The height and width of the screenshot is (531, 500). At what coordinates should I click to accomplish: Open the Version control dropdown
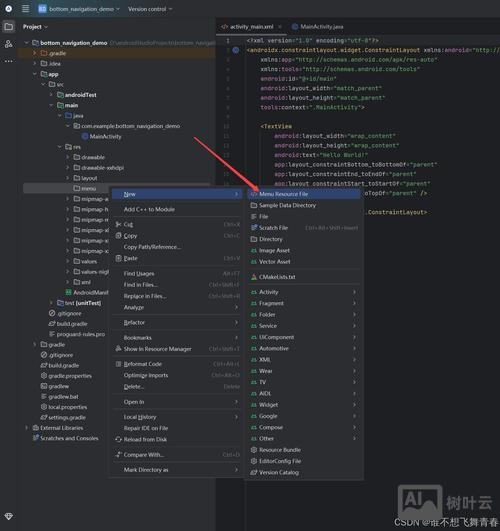pyautogui.click(x=150, y=9)
